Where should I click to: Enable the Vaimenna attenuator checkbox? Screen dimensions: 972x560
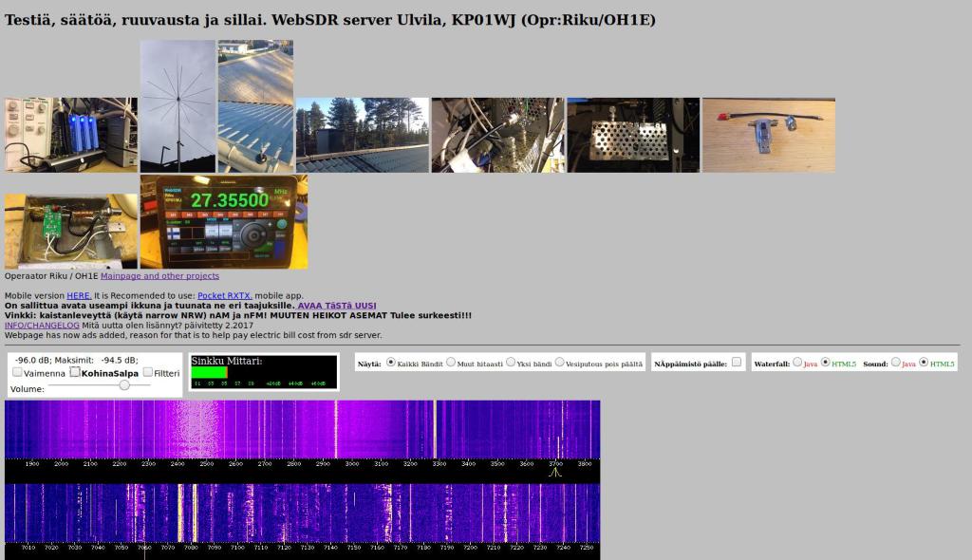coord(16,371)
